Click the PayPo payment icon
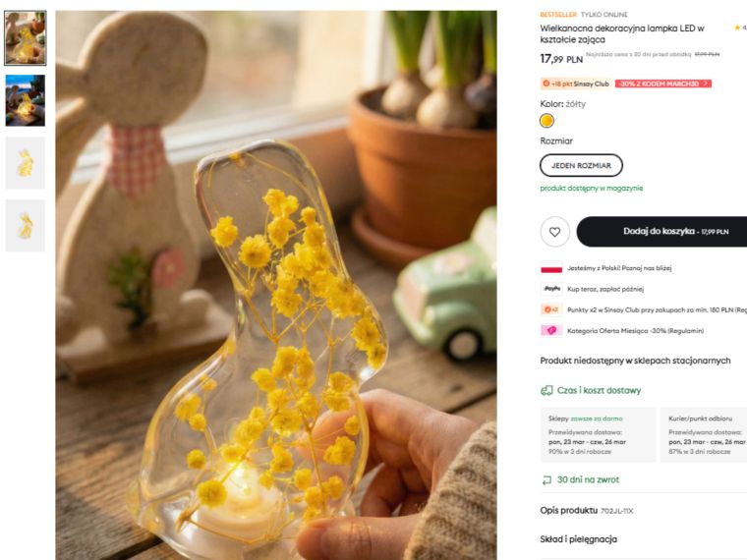747x560 pixels. [x=551, y=289]
